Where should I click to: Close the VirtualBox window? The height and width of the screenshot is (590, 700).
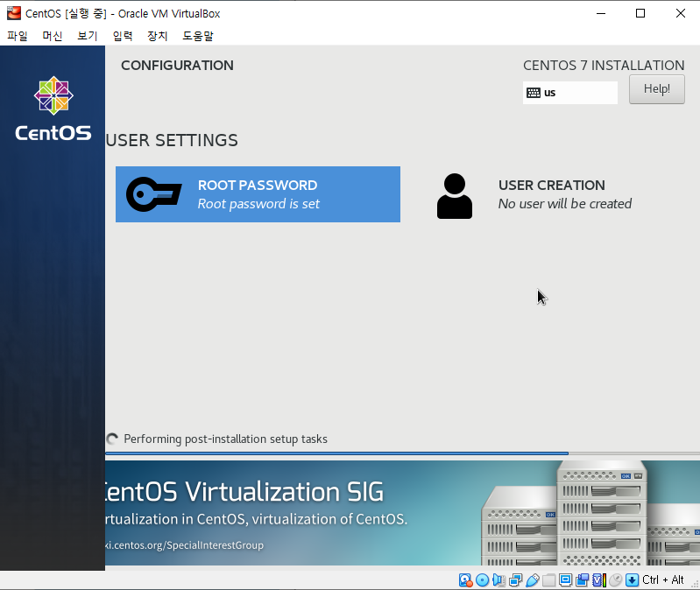point(680,13)
